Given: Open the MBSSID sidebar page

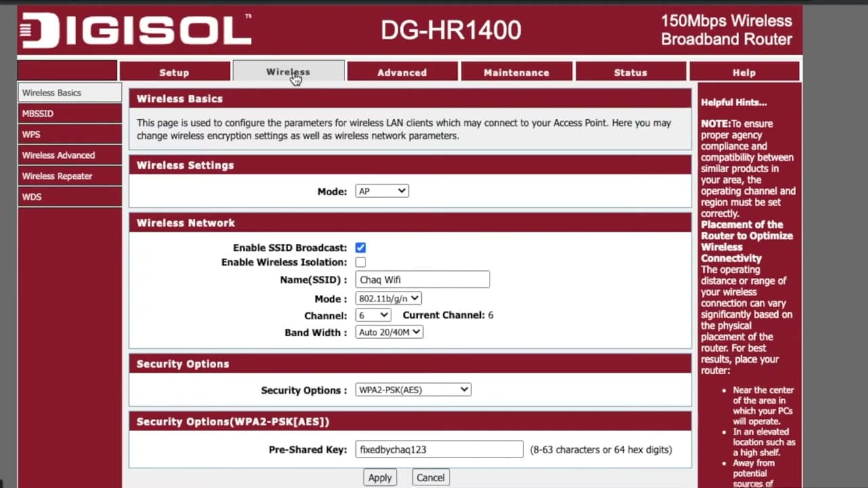Looking at the screenshot, I should pyautogui.click(x=70, y=113).
